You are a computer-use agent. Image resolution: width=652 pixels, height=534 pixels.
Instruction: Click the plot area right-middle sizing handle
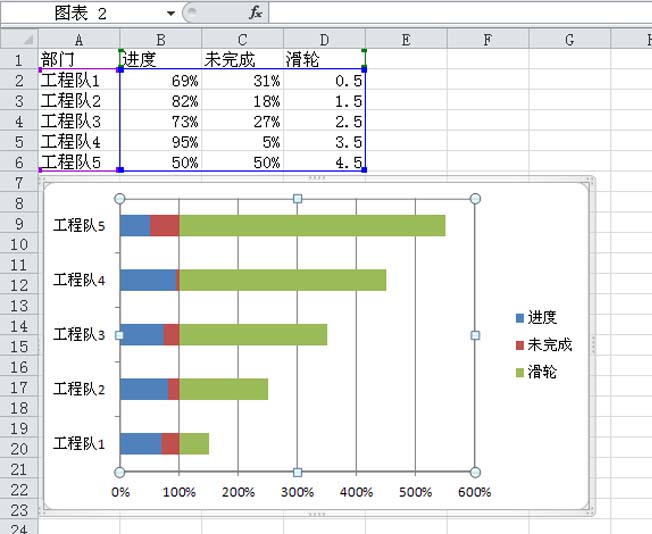point(475,335)
